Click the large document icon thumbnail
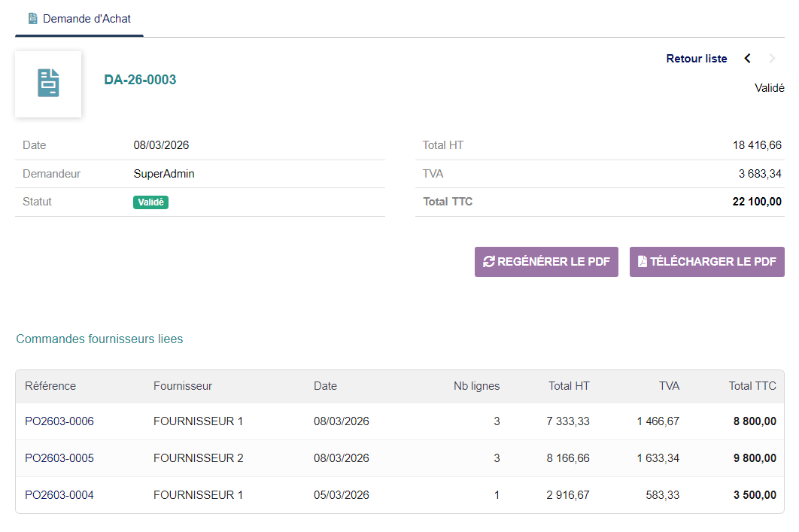This screenshot has width=799, height=532. pyautogui.click(x=48, y=84)
